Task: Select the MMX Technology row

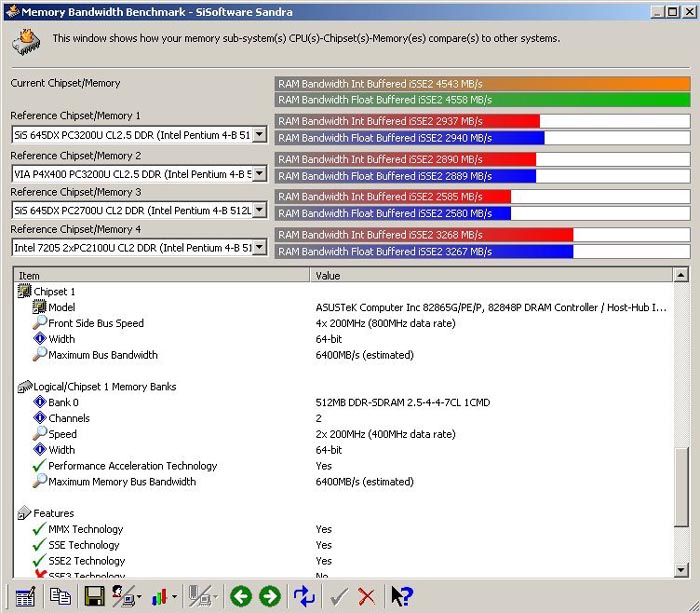Action: (344, 529)
